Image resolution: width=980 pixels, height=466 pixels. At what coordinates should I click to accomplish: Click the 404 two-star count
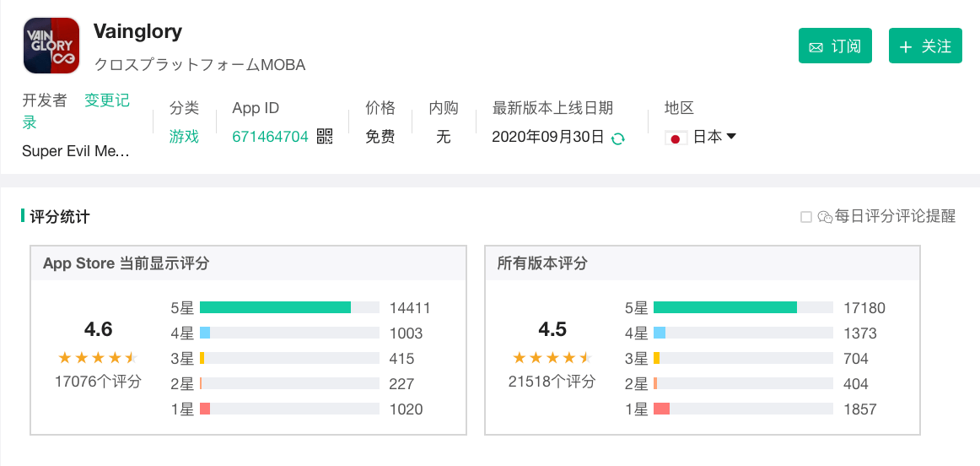pos(856,384)
